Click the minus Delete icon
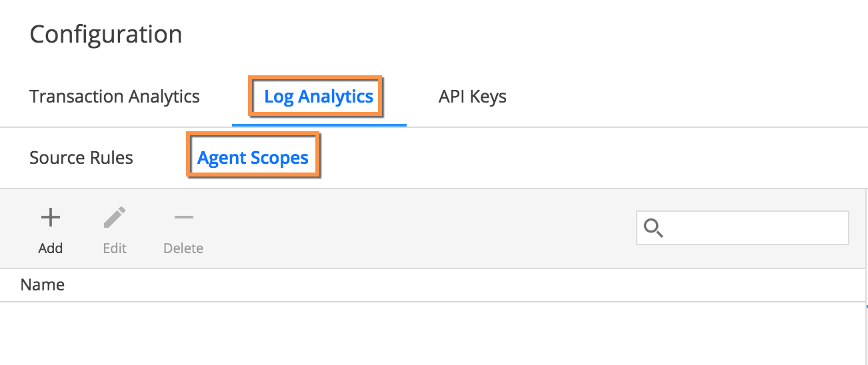The width and height of the screenshot is (868, 365). click(183, 217)
